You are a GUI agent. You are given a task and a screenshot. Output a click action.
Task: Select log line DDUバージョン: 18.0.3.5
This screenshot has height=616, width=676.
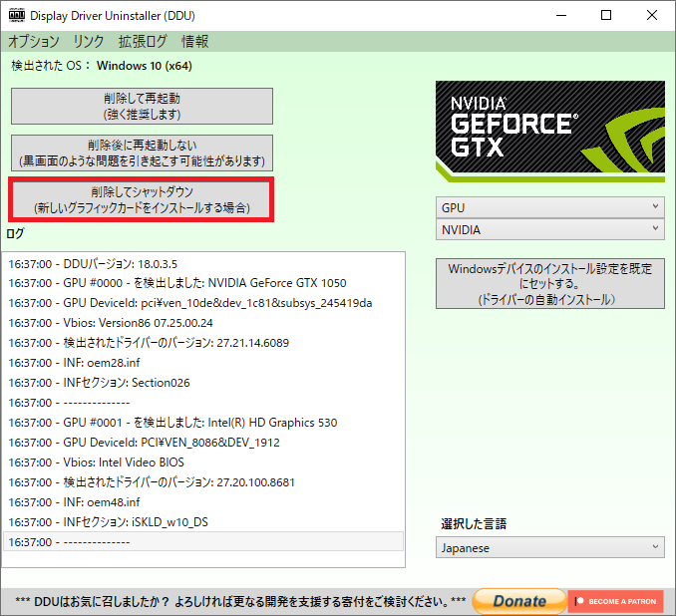point(203,264)
